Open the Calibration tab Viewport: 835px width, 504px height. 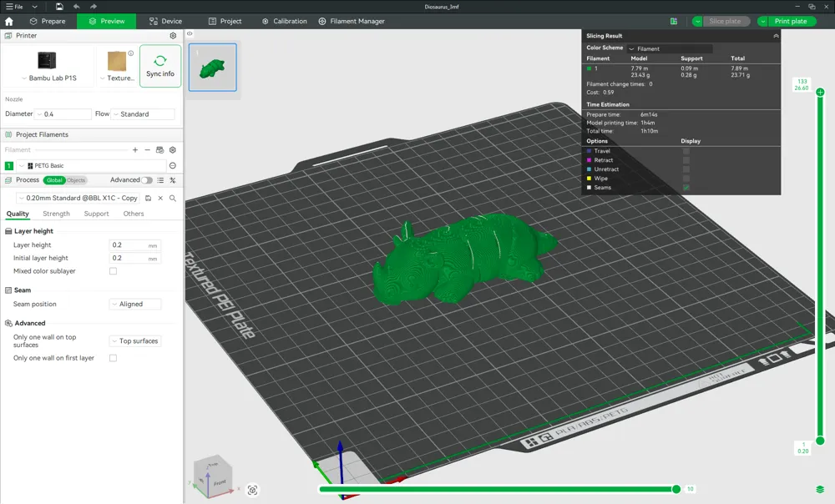tap(285, 22)
